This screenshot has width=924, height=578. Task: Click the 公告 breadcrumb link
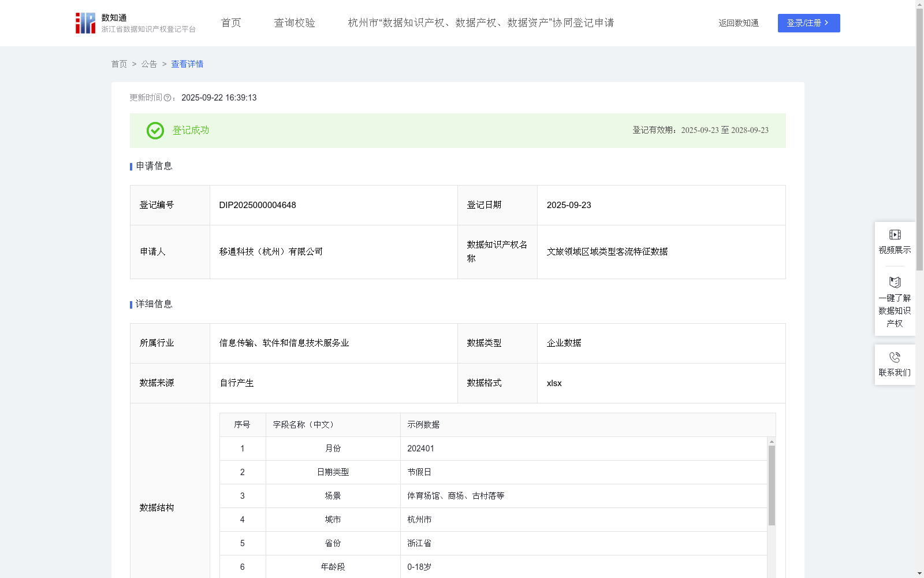pyautogui.click(x=149, y=64)
